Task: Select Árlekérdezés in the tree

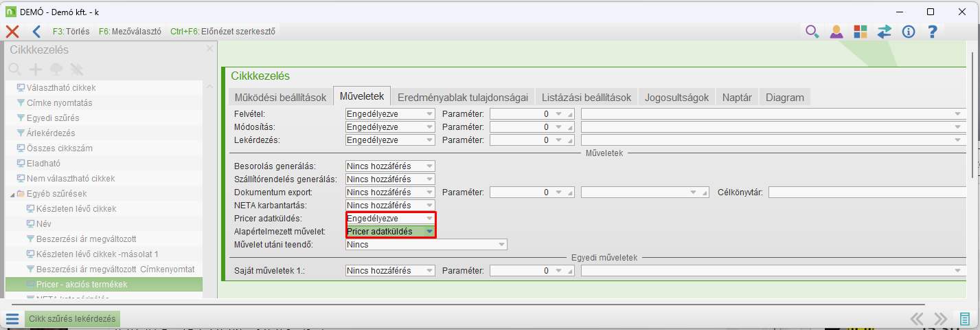Action: point(51,133)
